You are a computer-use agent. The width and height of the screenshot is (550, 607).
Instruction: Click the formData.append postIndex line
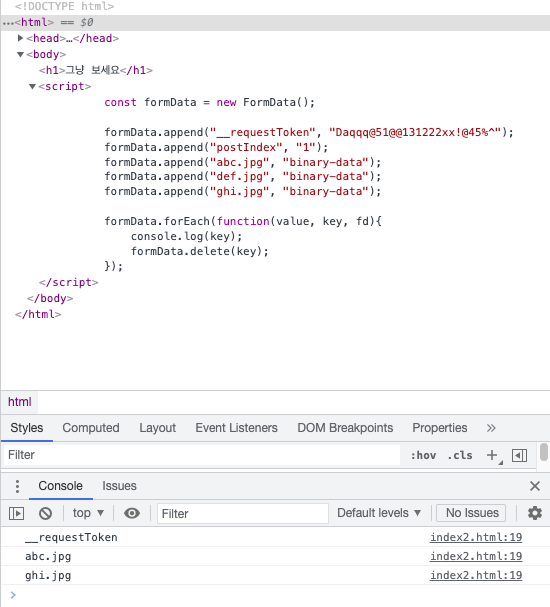point(216,147)
